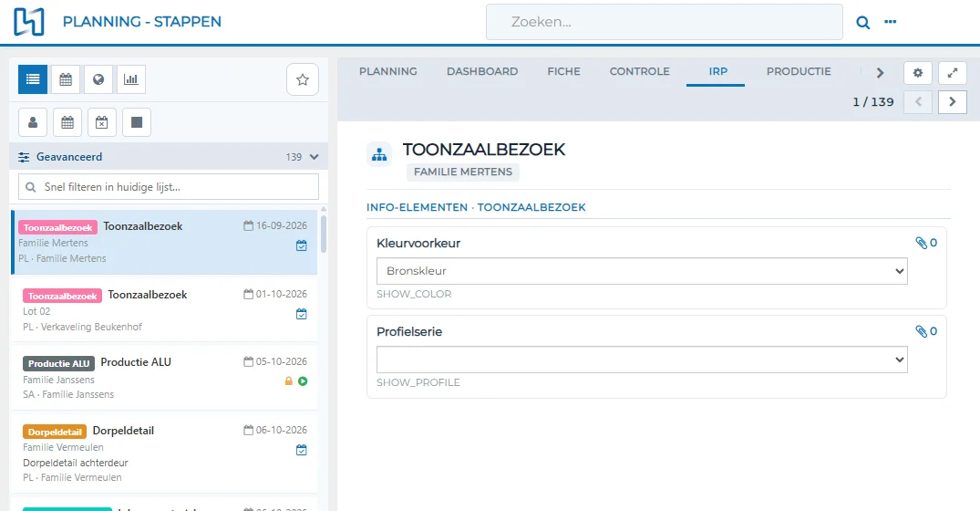Select the Productie ALU list item title
980x511 pixels.
136,362
